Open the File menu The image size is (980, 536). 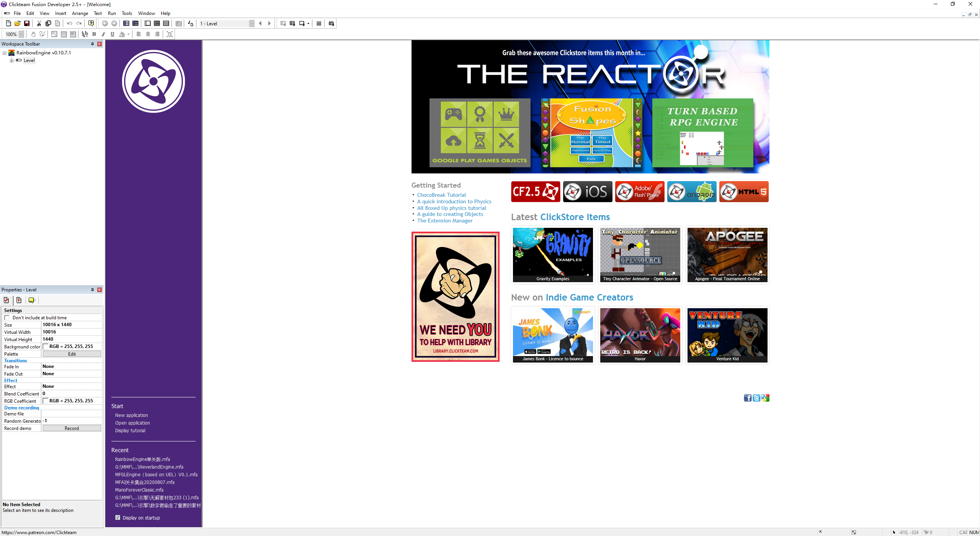tap(17, 13)
